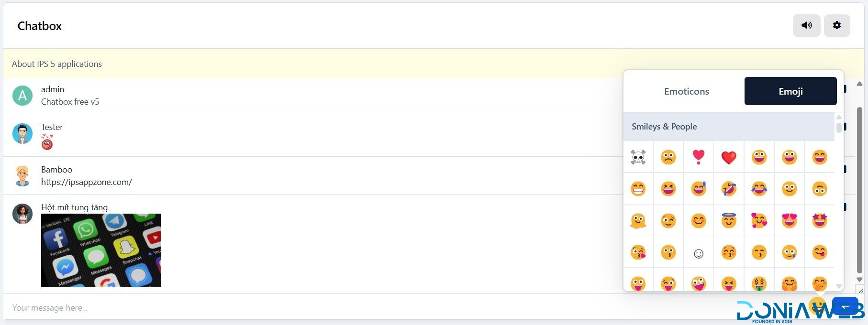Open the ipsappzone.com link
Viewport: 868px width, 325px height.
coord(86,182)
